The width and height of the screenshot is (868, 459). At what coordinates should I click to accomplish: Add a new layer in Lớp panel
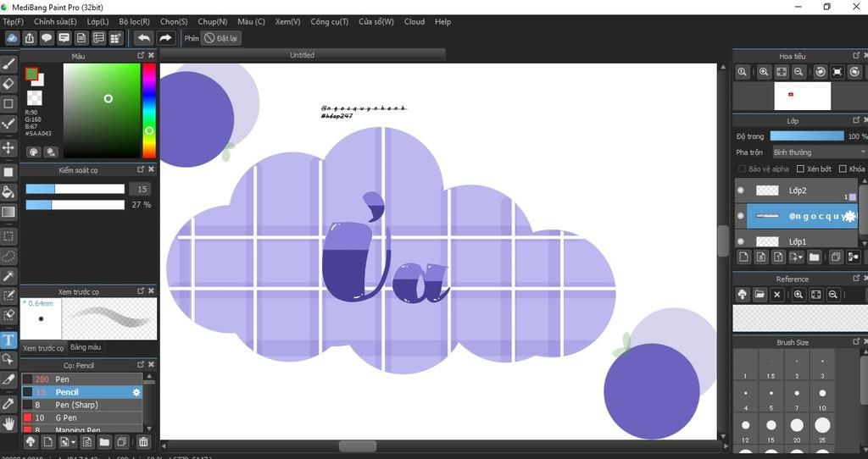click(743, 257)
